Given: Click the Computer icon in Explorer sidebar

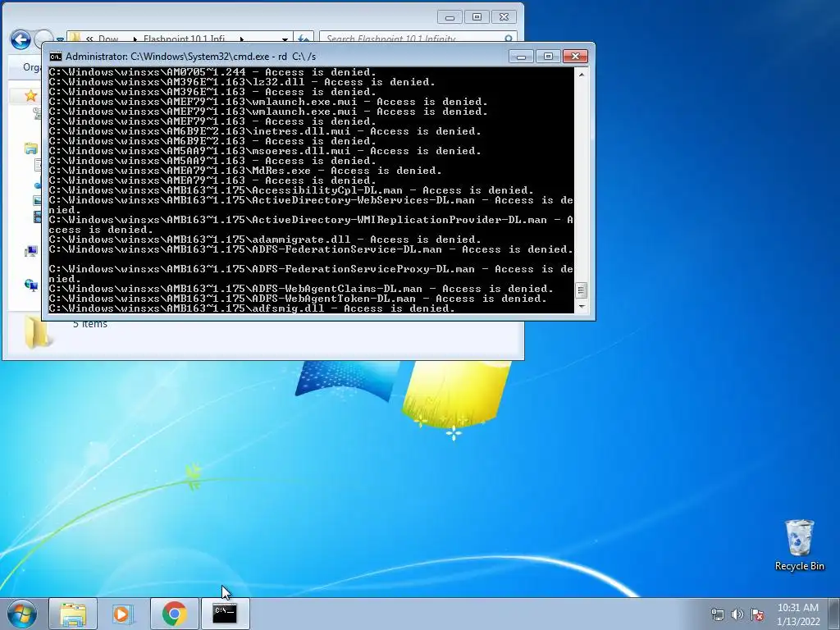Looking at the screenshot, I should click(x=31, y=251).
